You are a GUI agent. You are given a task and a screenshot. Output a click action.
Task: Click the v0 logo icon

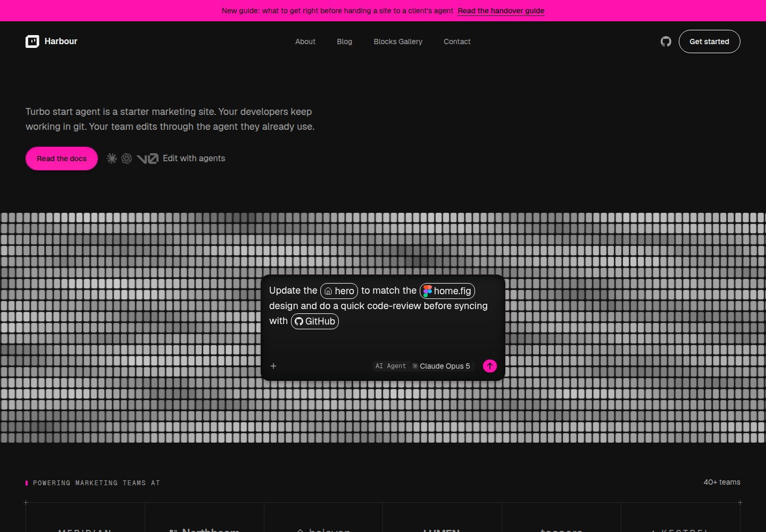147,159
